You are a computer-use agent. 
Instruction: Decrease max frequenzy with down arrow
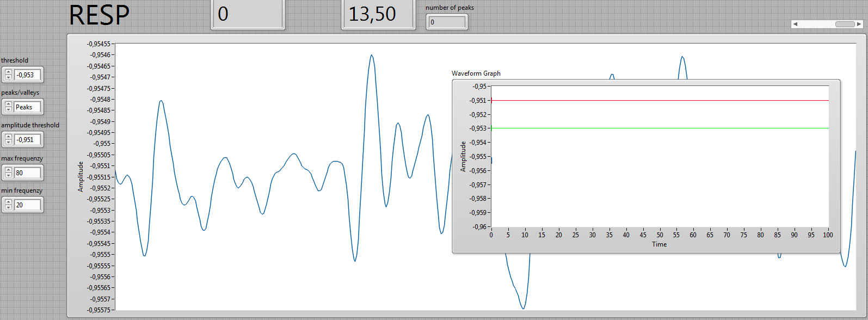tap(8, 175)
